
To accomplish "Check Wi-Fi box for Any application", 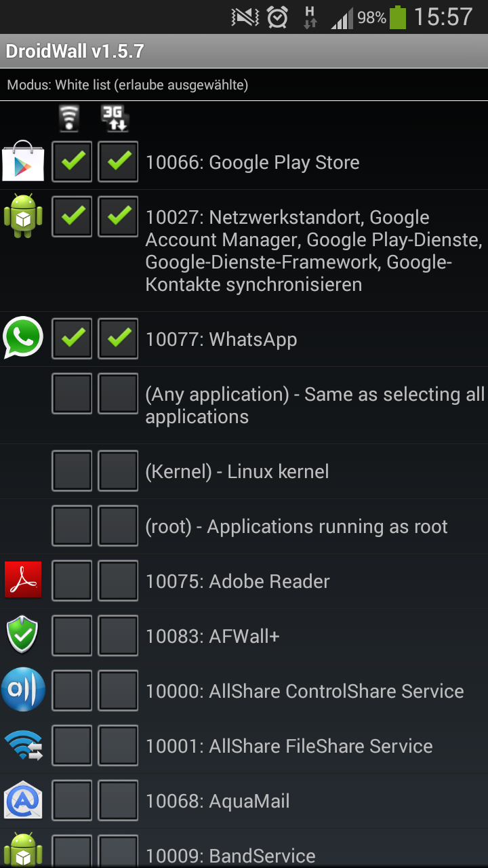I will click(72, 393).
